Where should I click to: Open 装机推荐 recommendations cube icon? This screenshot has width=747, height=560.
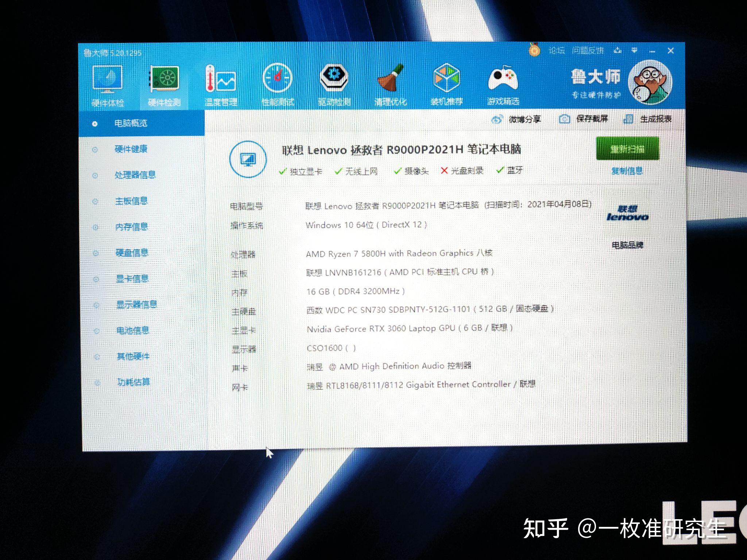[446, 85]
